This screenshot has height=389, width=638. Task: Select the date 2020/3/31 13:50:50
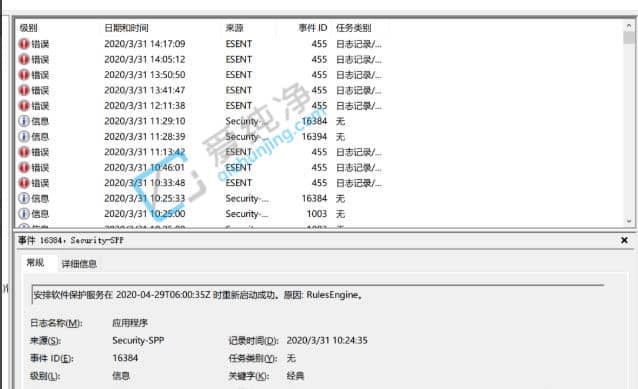tap(145, 75)
